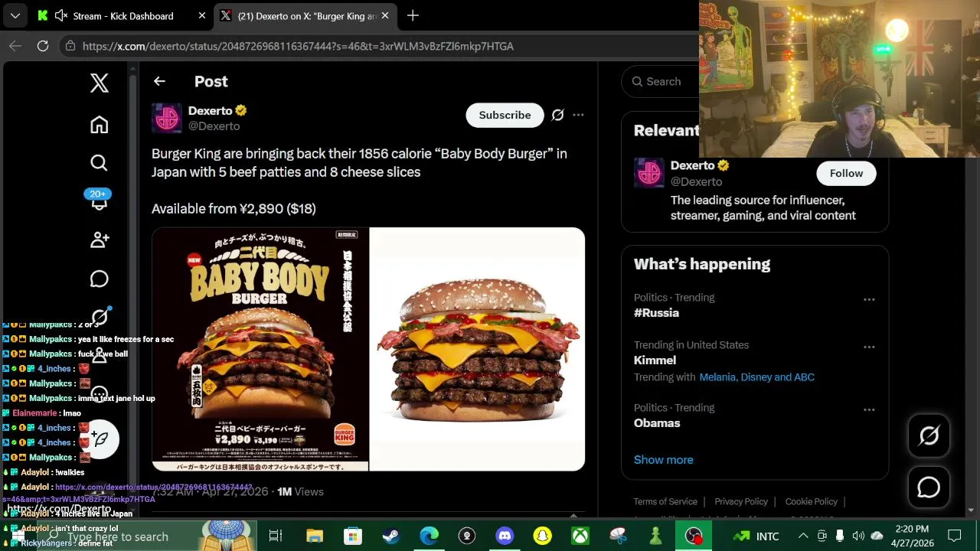Image resolution: width=980 pixels, height=551 pixels.
Task: Click Show more under What's happening
Action: [x=663, y=459]
